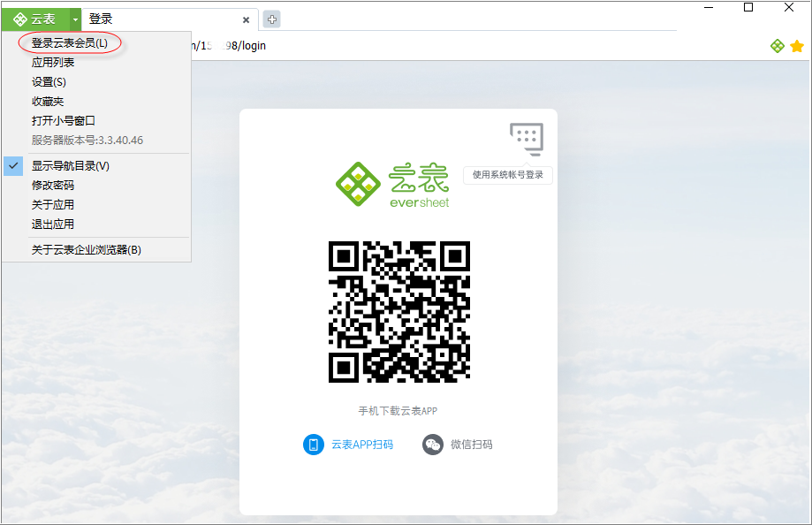
Task: Click 手机下载云表APP text
Action: pos(398,411)
